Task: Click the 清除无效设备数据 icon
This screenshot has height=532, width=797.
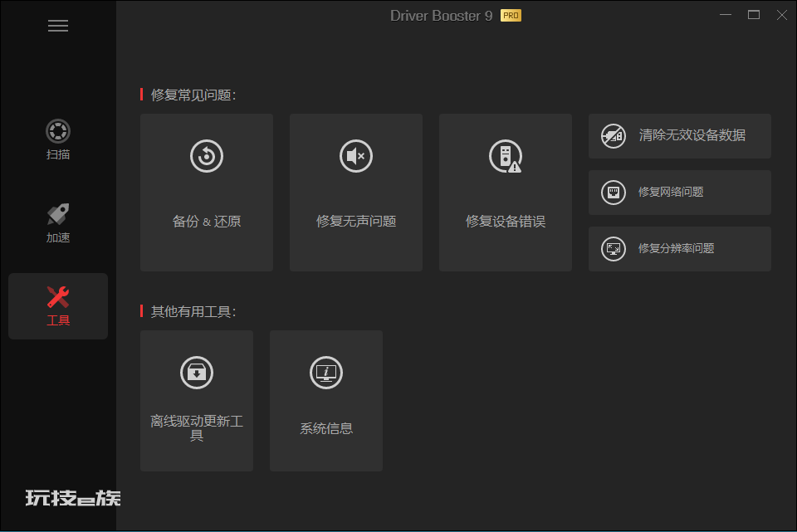Action: pos(614,135)
